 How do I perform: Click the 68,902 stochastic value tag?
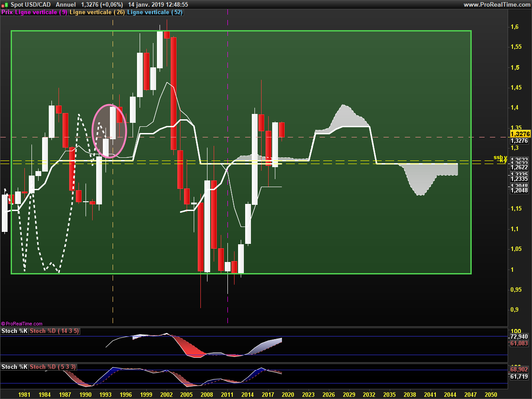click(520, 370)
